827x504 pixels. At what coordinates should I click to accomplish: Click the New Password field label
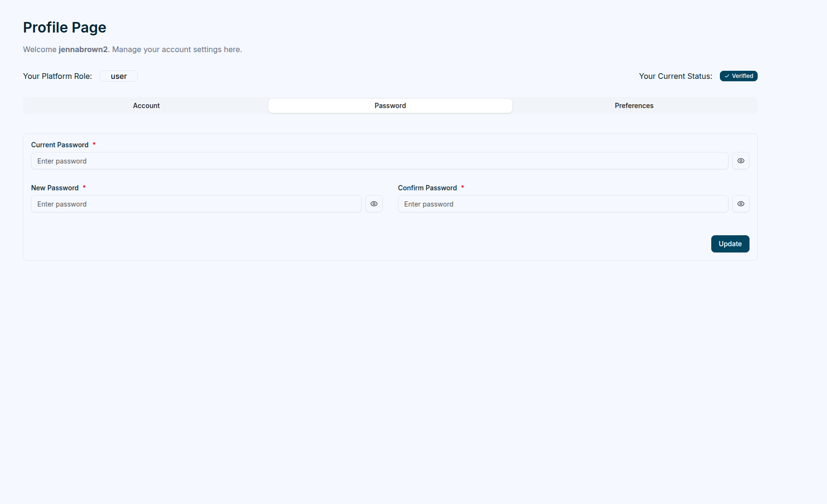pyautogui.click(x=54, y=187)
